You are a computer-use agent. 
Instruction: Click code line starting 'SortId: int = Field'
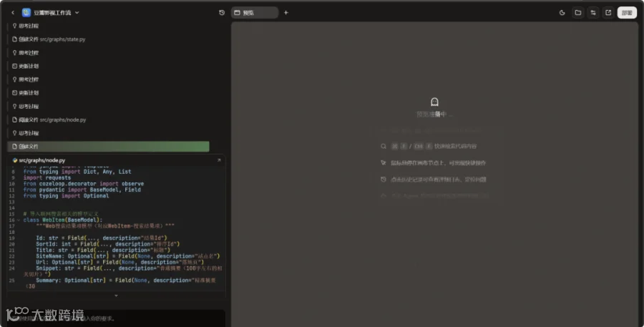[107, 244]
